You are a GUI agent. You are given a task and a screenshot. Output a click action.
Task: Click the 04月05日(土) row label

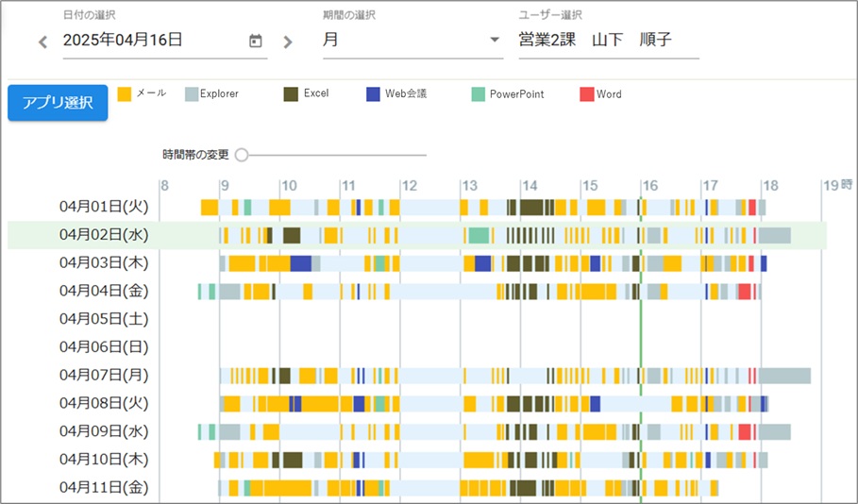pos(104,319)
